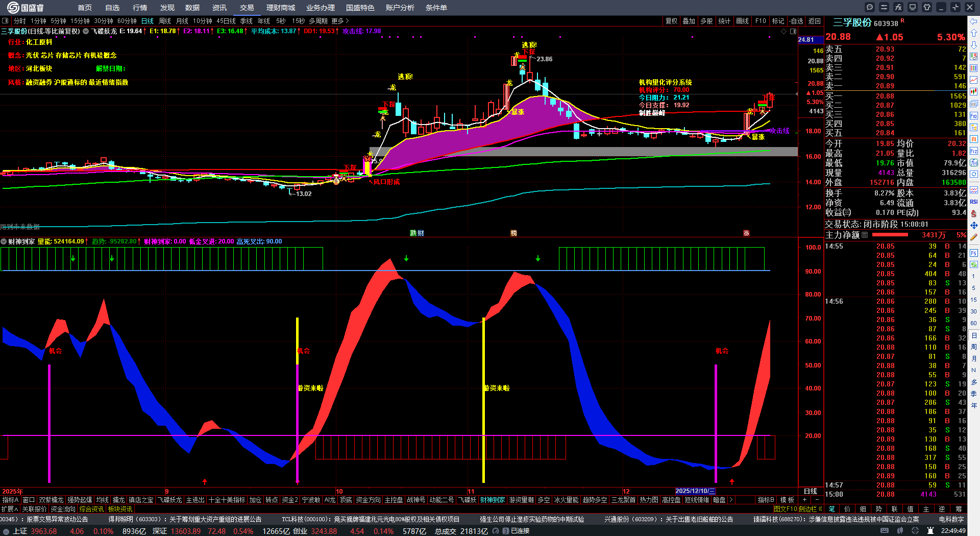Expand more indicator tabs with right chevron

(x=731, y=500)
